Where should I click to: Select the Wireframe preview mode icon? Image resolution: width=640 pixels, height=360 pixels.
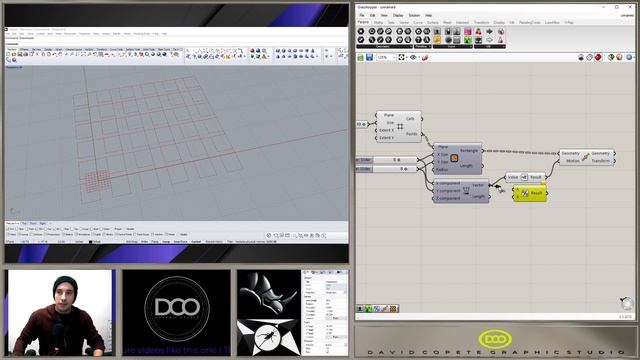tap(589, 58)
